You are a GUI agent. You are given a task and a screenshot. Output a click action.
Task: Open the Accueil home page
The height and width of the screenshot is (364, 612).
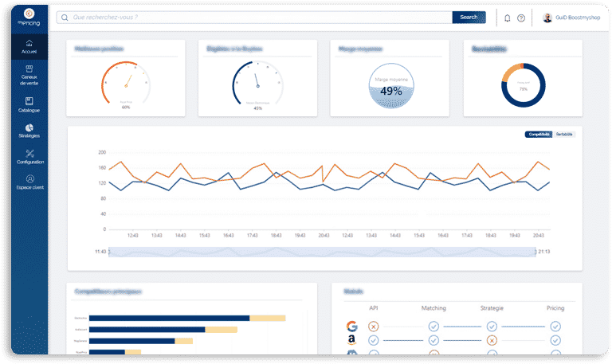[29, 47]
